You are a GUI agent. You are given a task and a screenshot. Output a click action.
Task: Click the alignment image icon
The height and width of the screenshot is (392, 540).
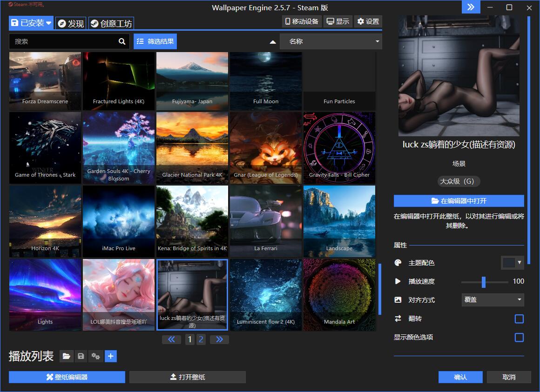pyautogui.click(x=398, y=300)
